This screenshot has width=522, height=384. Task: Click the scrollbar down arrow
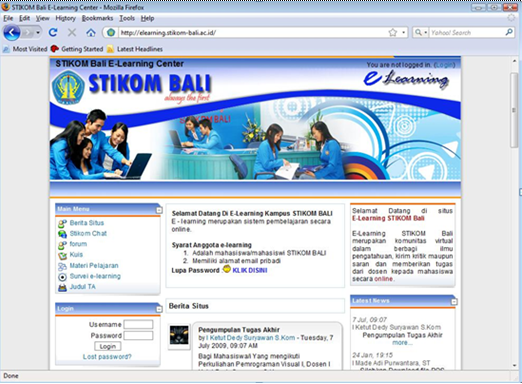(x=514, y=365)
